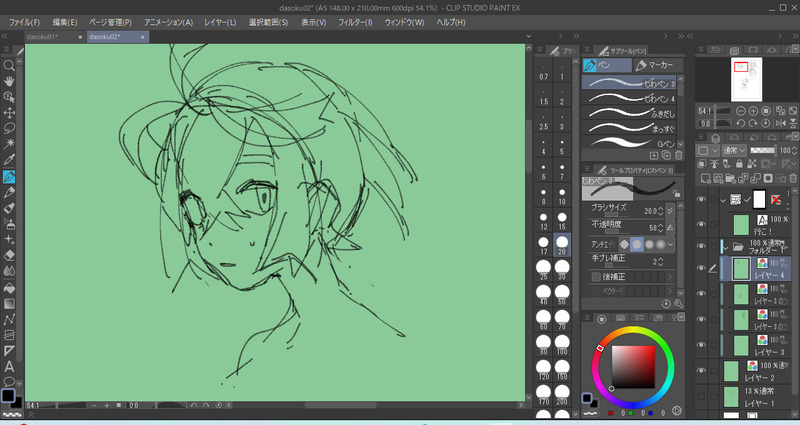Select the まっすぐ sub tool

[629, 128]
